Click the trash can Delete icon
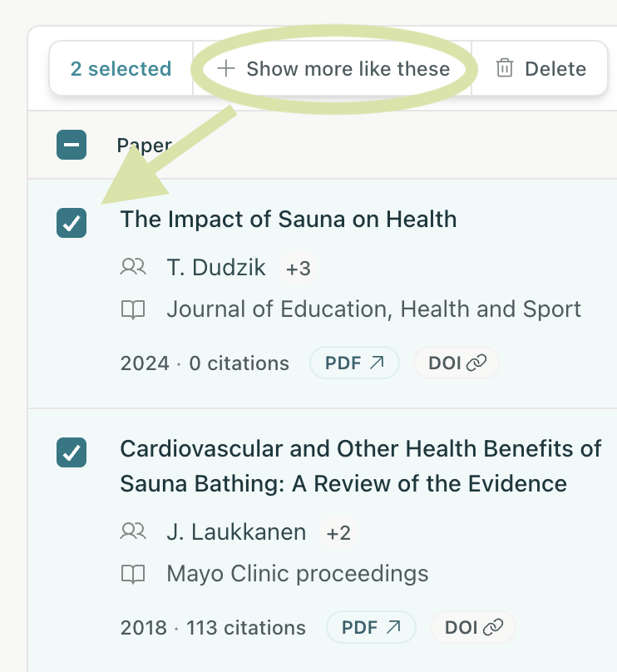Screen dimensions: 617x672 click(x=504, y=68)
